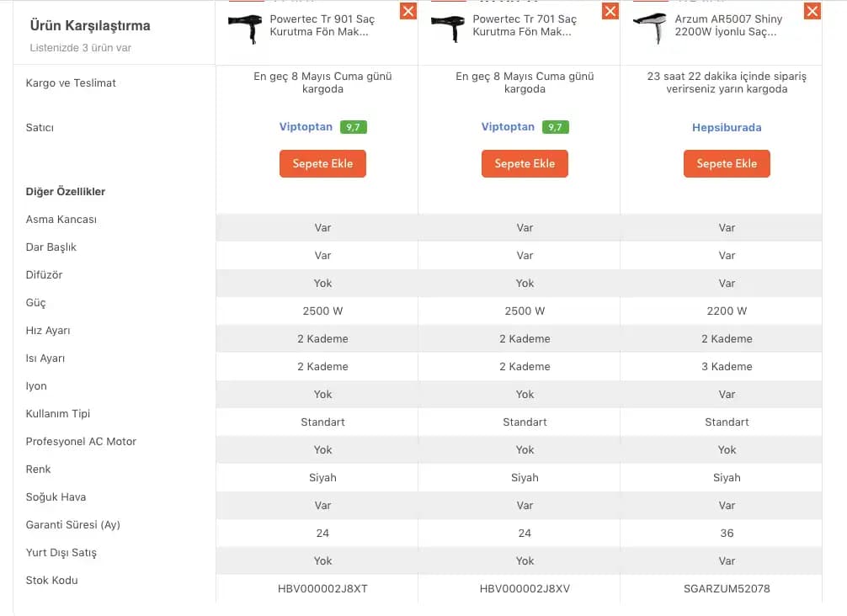Image resolution: width=847 pixels, height=616 pixels.
Task: Click the Powertec Tr 901 hair dryer image
Action: click(x=245, y=29)
